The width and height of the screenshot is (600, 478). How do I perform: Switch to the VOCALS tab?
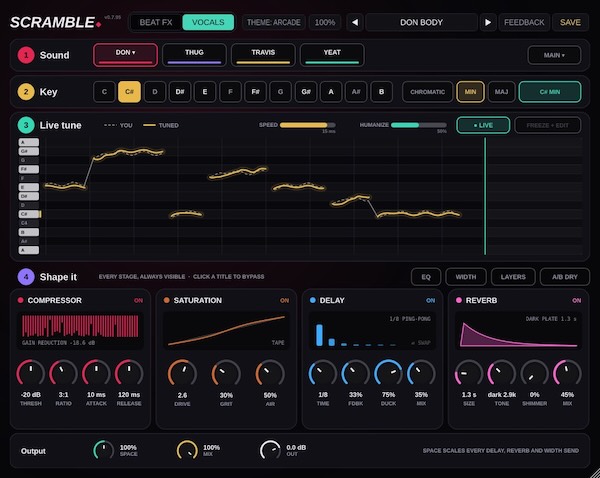208,23
